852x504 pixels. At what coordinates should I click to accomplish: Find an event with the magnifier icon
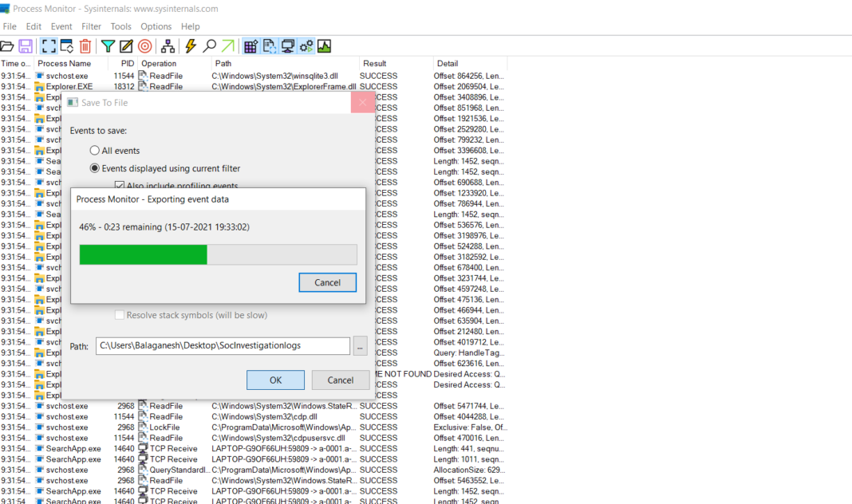(x=208, y=46)
